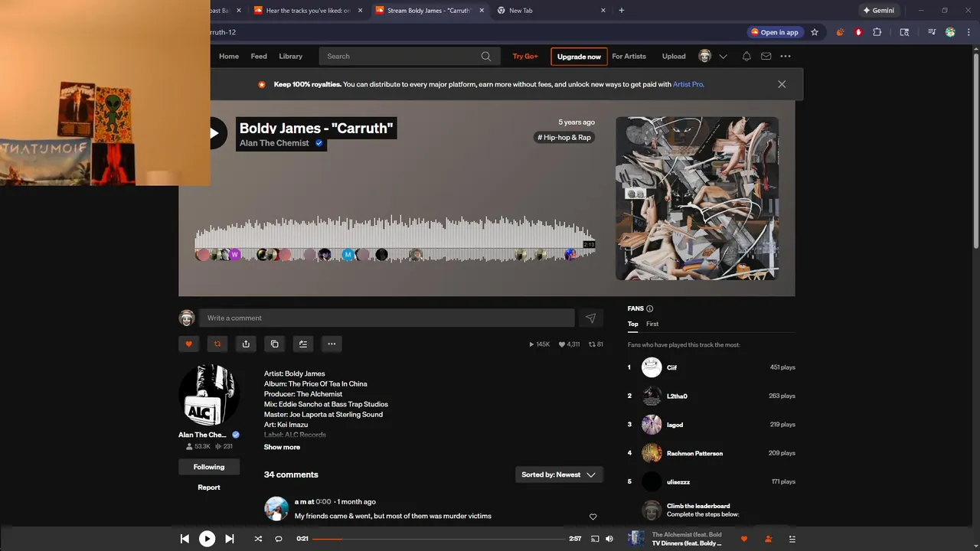Click the Hip-hop & Rap genre tag
The image size is (980, 551).
564,137
